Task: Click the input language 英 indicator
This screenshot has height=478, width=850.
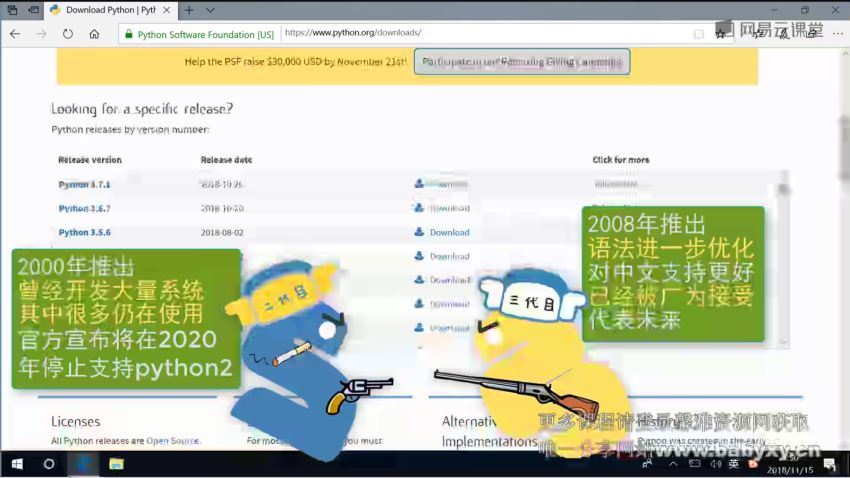Action: click(x=733, y=464)
